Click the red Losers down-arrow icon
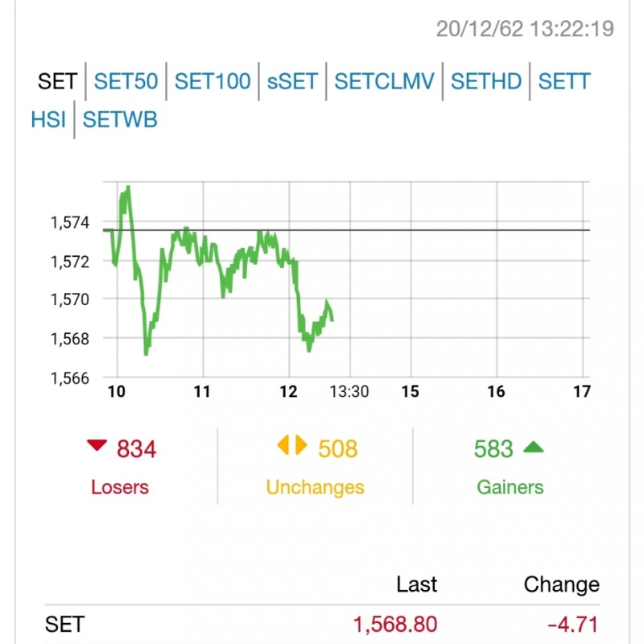The image size is (644, 644). click(97, 445)
